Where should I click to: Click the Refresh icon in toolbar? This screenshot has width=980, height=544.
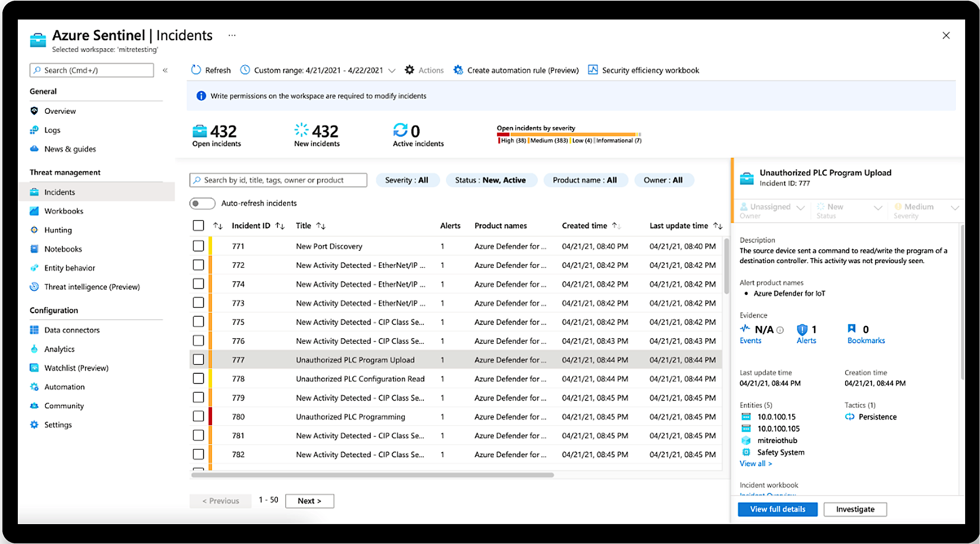196,70
